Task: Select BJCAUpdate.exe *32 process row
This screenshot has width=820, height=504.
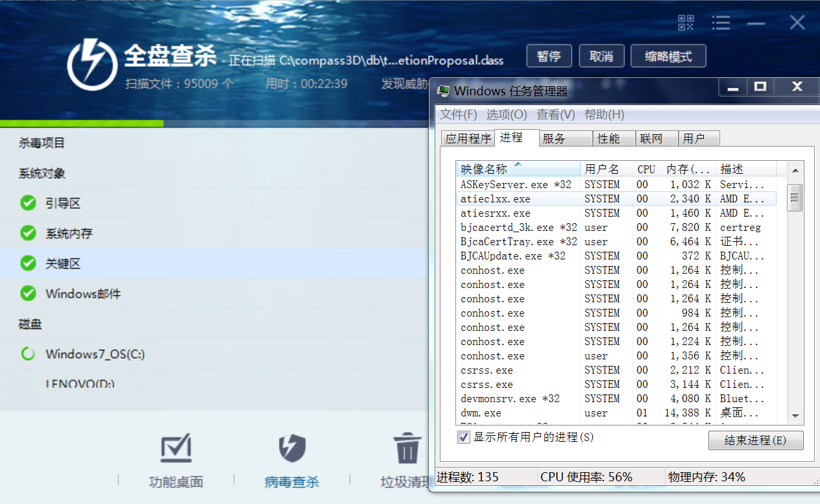Action: pos(616,256)
